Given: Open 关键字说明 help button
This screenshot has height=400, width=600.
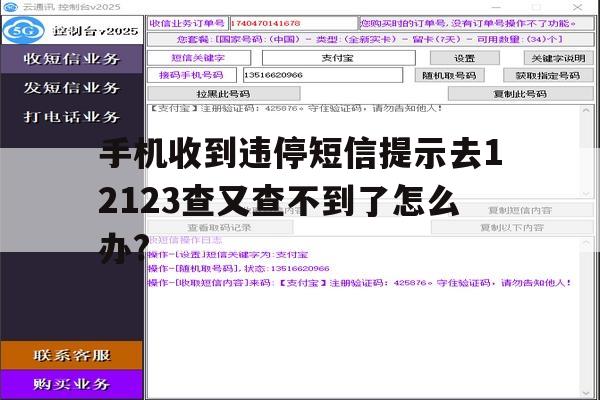Looking at the screenshot, I should 558,58.
